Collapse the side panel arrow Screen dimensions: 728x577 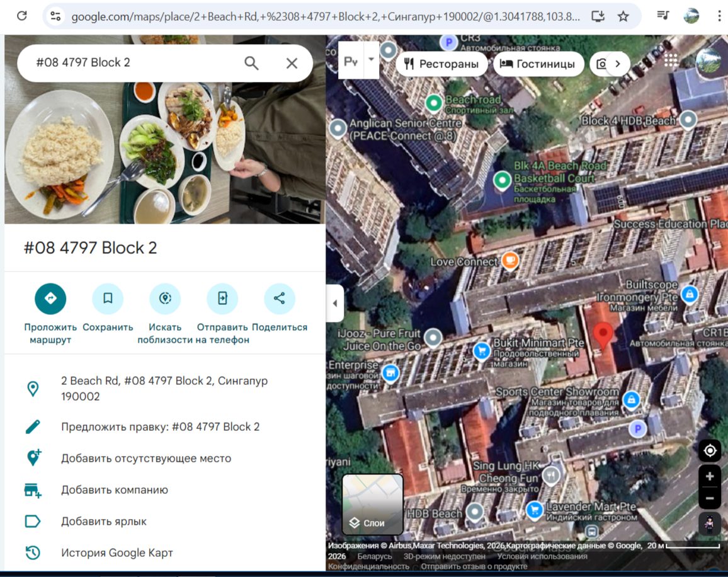coord(334,303)
